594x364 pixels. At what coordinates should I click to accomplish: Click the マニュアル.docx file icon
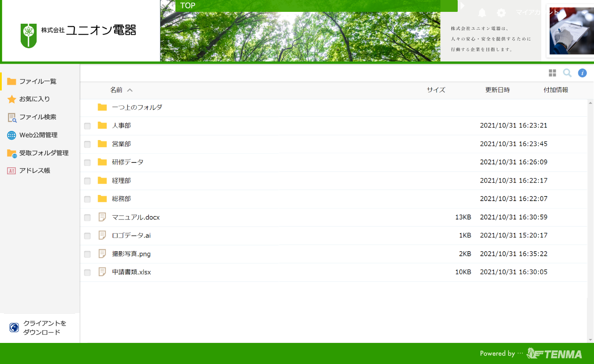tap(102, 217)
